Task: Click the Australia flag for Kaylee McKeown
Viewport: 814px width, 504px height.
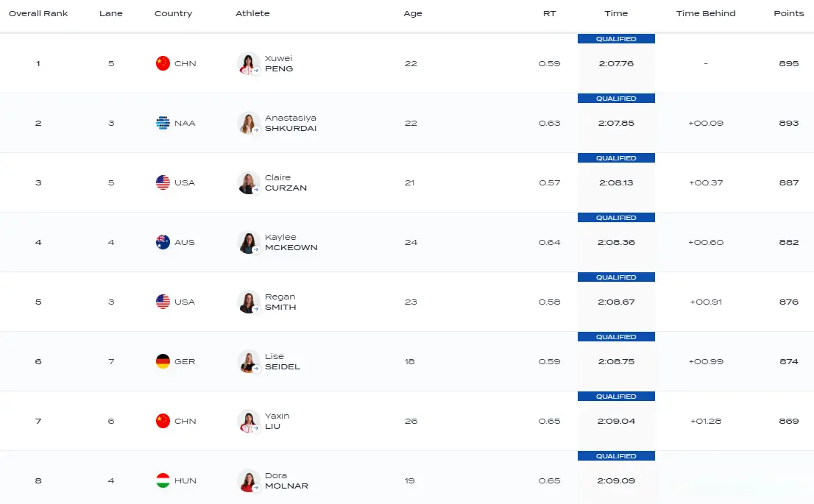Action: pos(163,242)
